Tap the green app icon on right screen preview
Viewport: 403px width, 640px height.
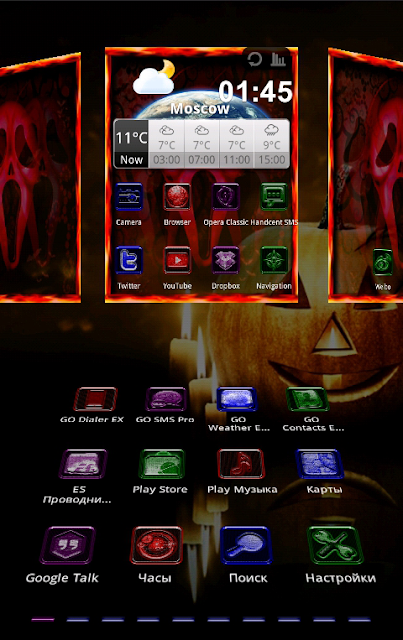(x=383, y=262)
